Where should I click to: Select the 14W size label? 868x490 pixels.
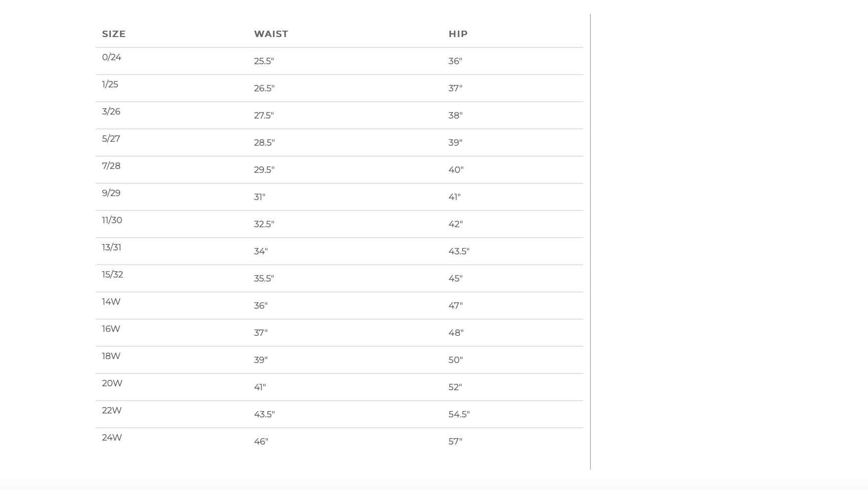pyautogui.click(x=111, y=302)
